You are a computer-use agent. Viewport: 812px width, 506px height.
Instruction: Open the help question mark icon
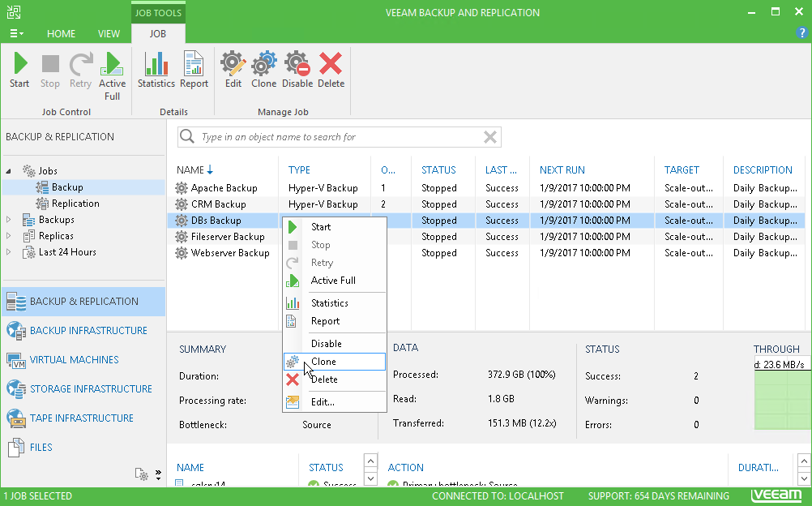pyautogui.click(x=801, y=32)
